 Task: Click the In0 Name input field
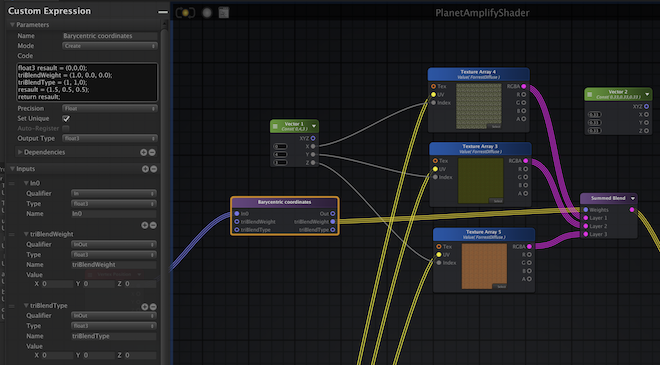(x=114, y=214)
